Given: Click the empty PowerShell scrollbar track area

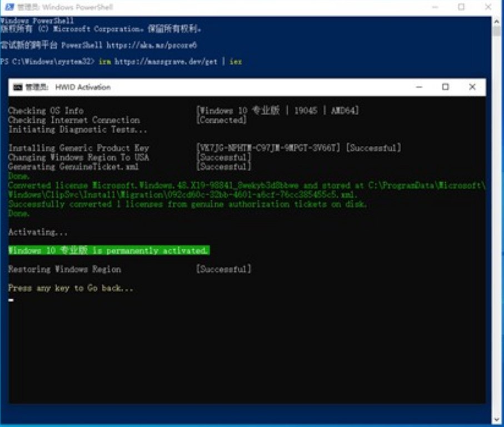Looking at the screenshot, I should pos(497,222).
